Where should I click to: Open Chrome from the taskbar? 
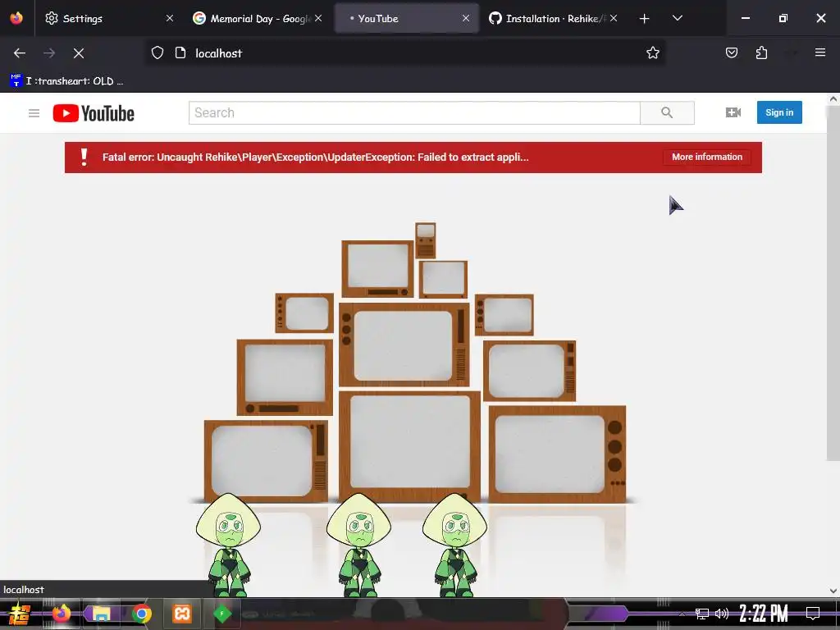point(141,614)
